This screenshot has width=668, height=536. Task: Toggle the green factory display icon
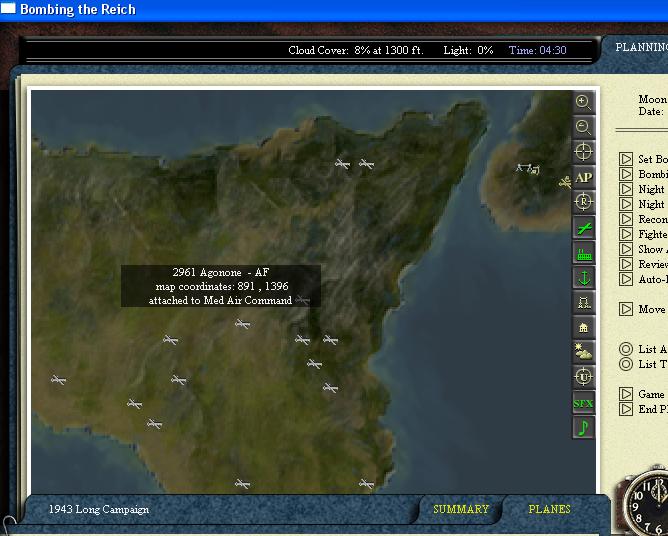(x=583, y=253)
